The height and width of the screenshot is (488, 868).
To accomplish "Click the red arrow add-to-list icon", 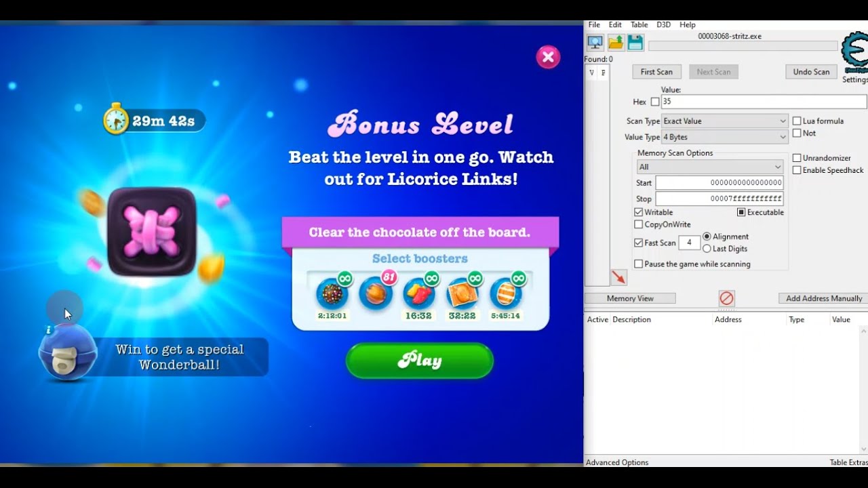I will coord(618,277).
